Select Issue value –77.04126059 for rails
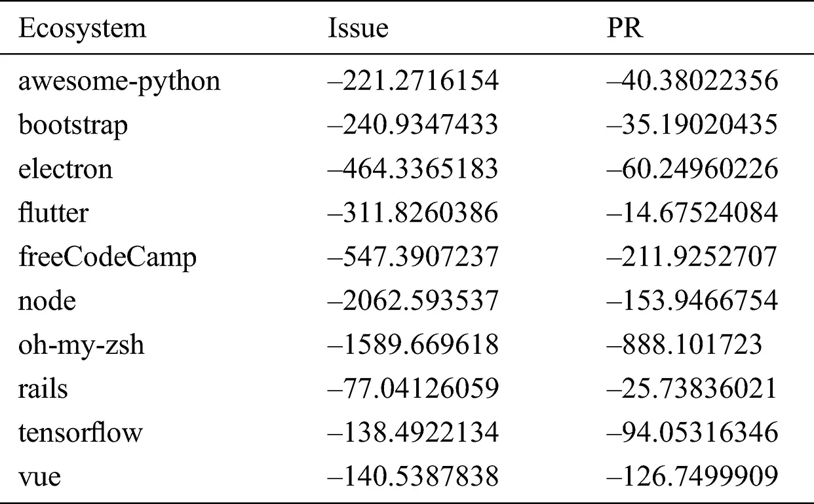814x504 pixels. click(414, 389)
